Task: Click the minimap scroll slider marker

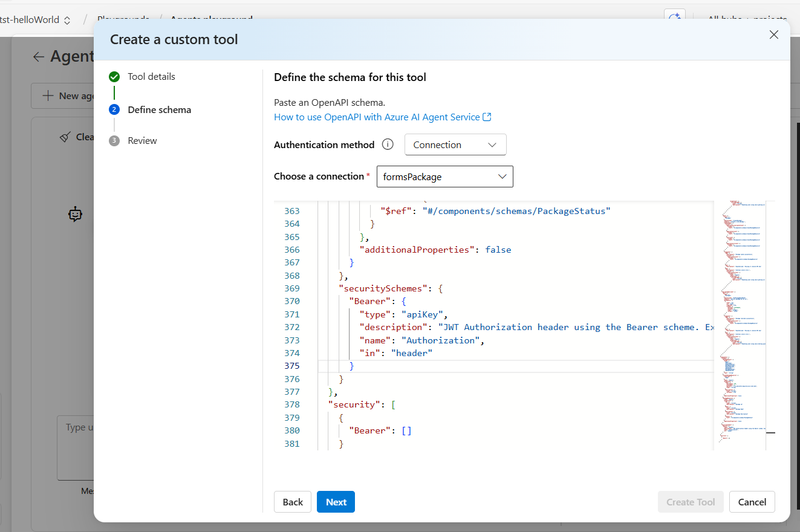Action: click(x=770, y=433)
